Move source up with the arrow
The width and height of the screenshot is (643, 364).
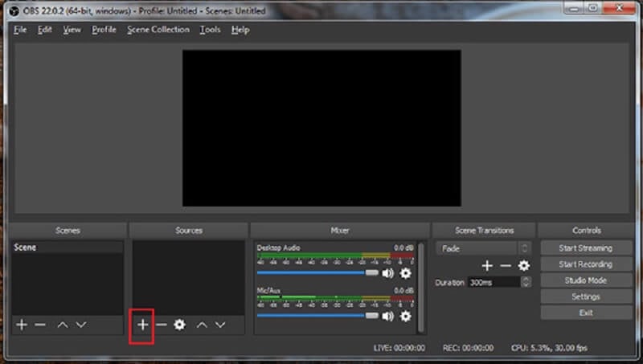coord(202,325)
